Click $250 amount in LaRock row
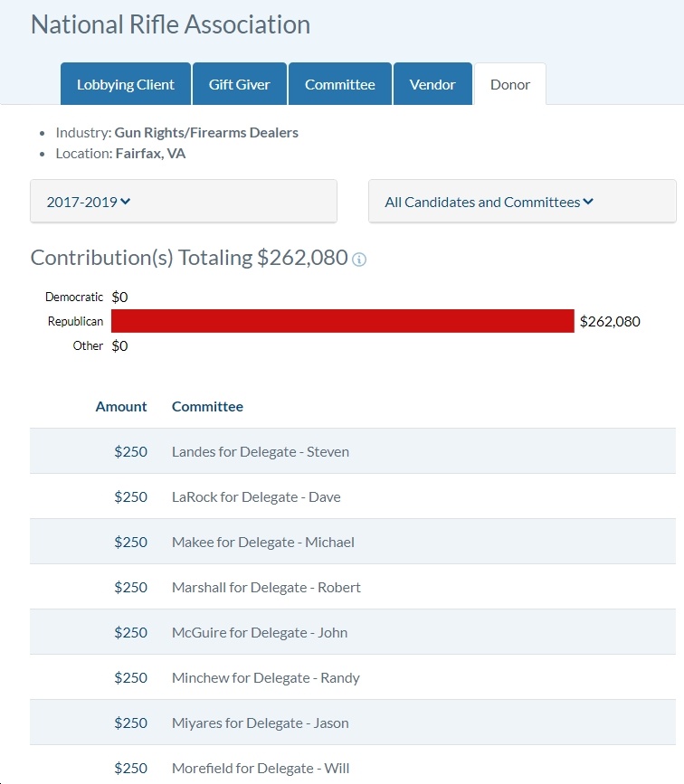The width and height of the screenshot is (684, 784). pyautogui.click(x=131, y=497)
